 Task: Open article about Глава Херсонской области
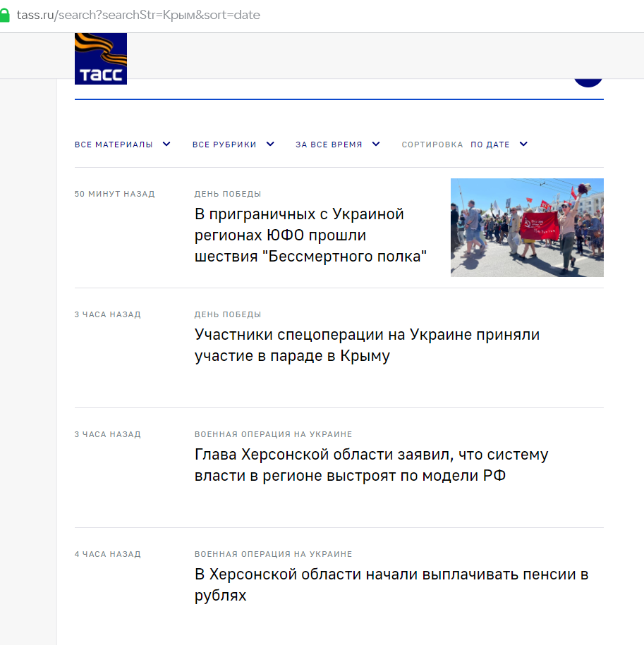coord(371,465)
